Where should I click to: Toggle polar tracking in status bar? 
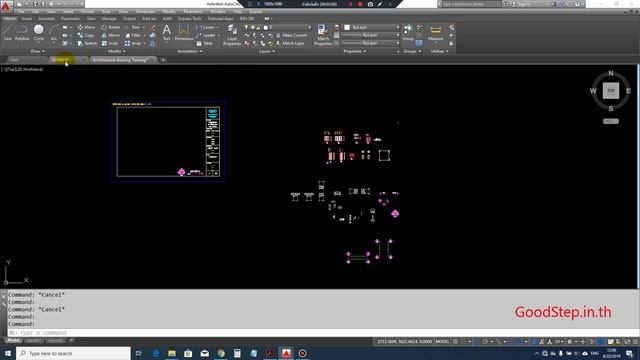click(x=485, y=342)
